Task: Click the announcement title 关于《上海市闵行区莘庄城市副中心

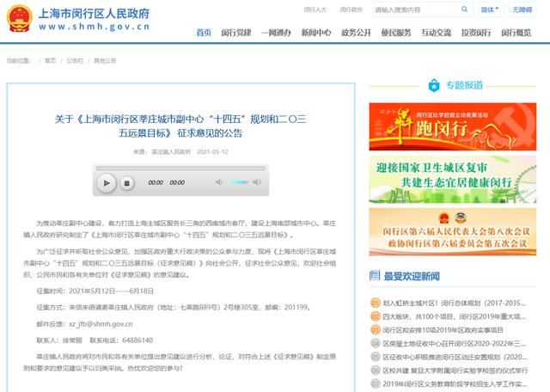Action: 180,126
